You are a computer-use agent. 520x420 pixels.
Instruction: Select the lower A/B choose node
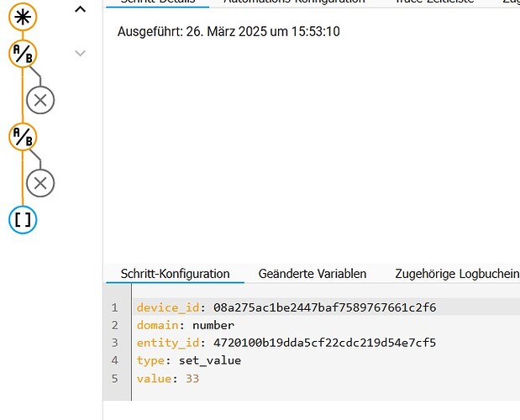coord(23,137)
